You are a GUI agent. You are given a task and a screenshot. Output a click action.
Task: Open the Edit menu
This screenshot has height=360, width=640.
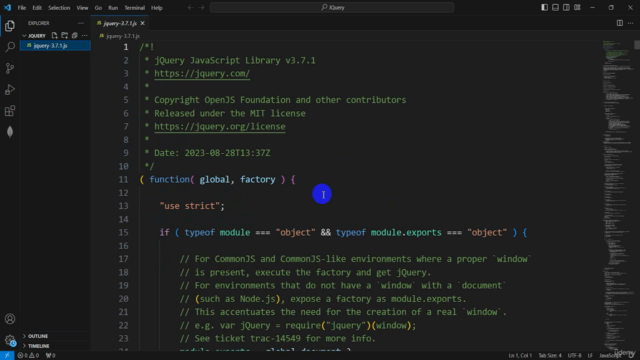(37, 7)
